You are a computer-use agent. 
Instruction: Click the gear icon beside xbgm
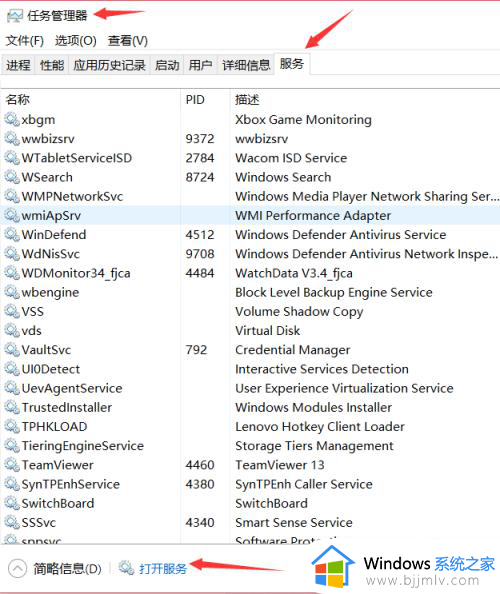[x=12, y=119]
